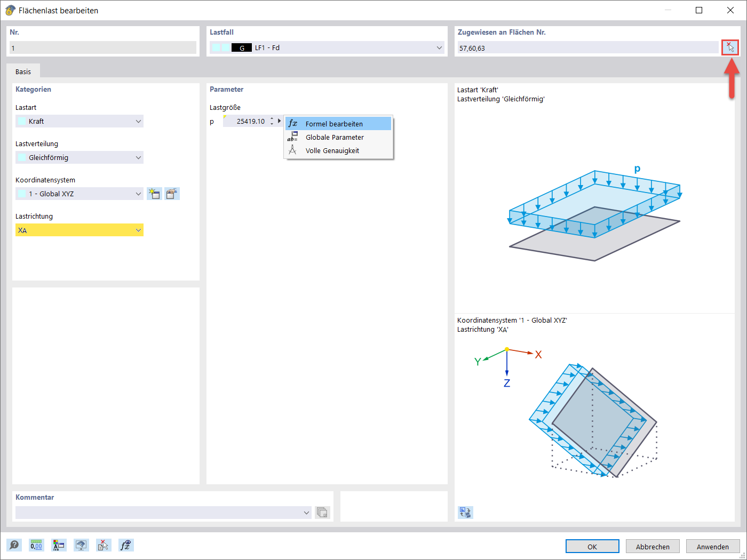Open the Lastart dropdown showing Kraft
The width and height of the screenshot is (747, 560).
pyautogui.click(x=80, y=121)
